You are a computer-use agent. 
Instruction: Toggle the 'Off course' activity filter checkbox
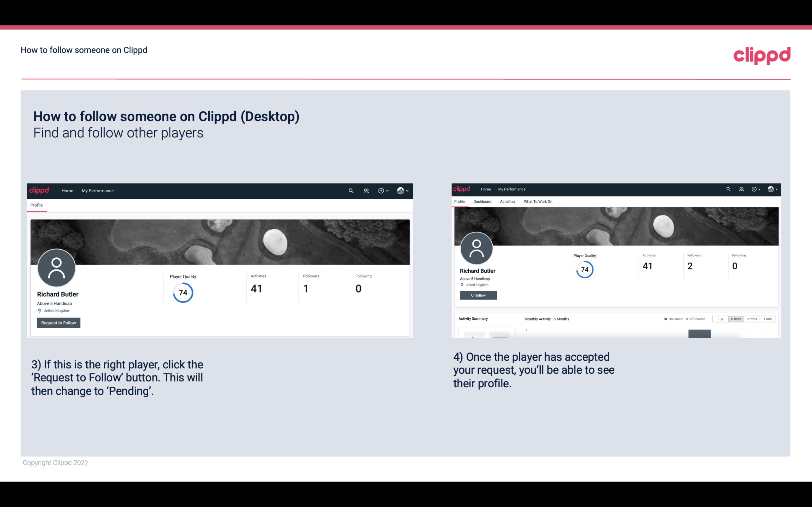pyautogui.click(x=689, y=319)
